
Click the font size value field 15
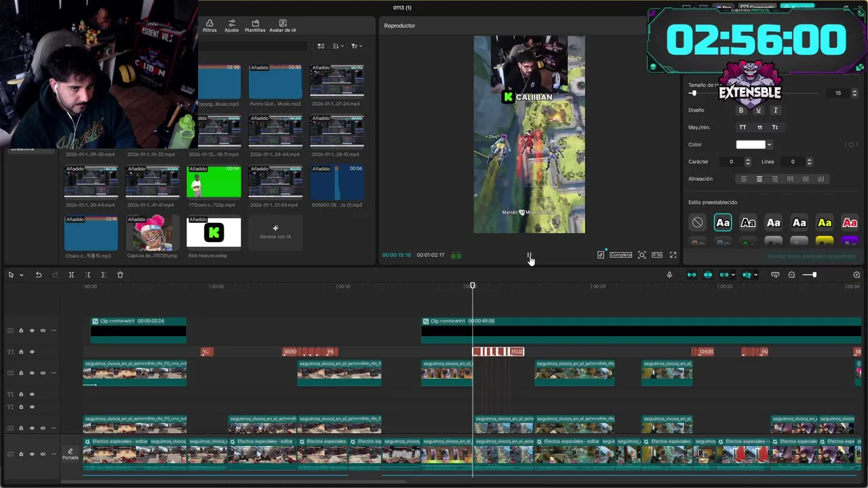[838, 93]
